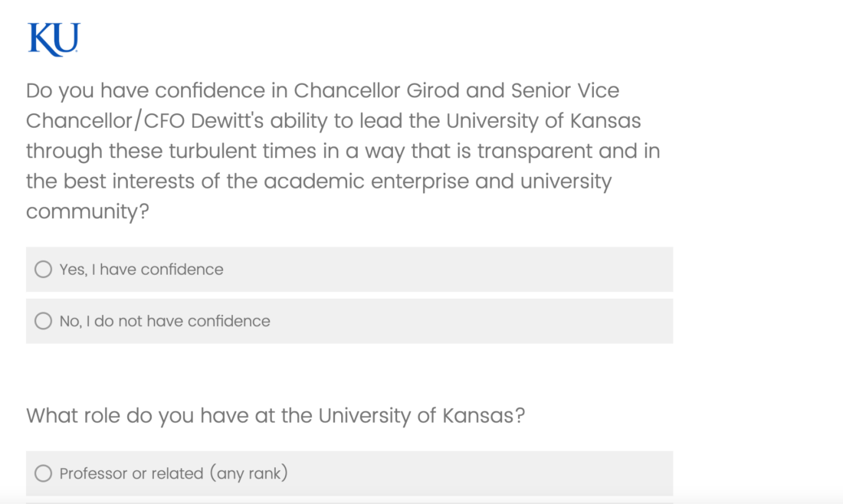The image size is (843, 504).
Task: Click "Senior Vice" at the first line's end
Action: coord(565,90)
